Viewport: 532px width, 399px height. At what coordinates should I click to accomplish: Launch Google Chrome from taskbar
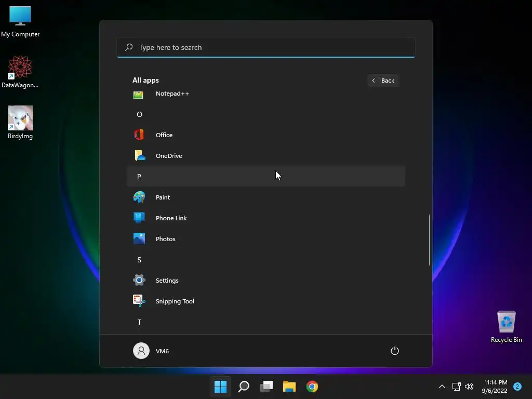(x=312, y=387)
